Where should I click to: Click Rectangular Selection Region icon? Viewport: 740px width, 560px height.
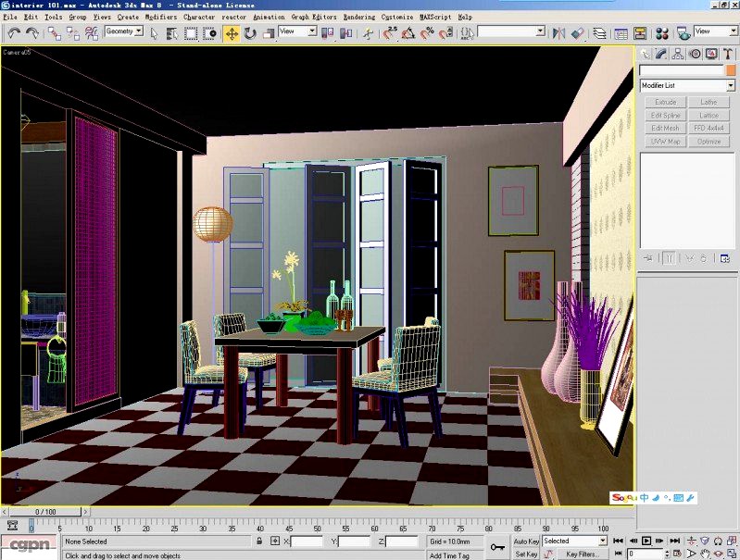(x=191, y=33)
